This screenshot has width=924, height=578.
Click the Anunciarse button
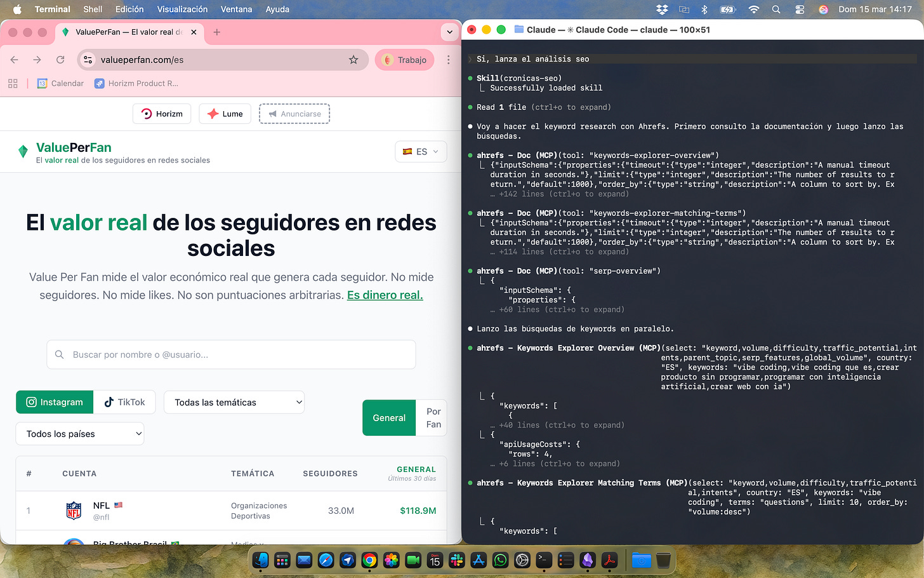[294, 114]
